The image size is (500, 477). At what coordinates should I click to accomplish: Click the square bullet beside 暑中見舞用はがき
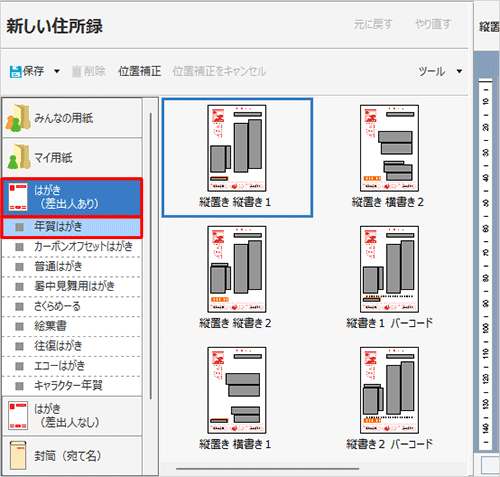[x=20, y=287]
